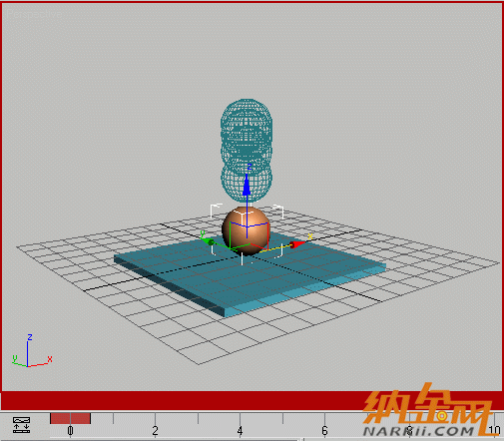Select the orange sphere object

[x=247, y=230]
